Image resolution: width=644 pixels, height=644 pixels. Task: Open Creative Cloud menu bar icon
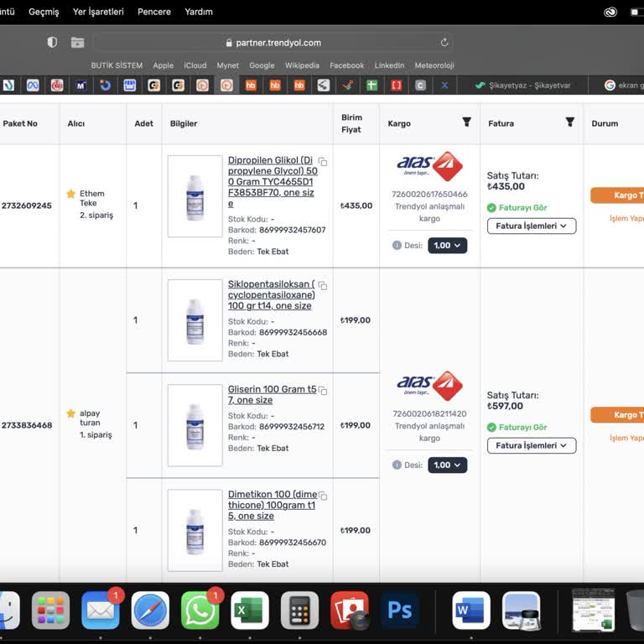coord(610,12)
